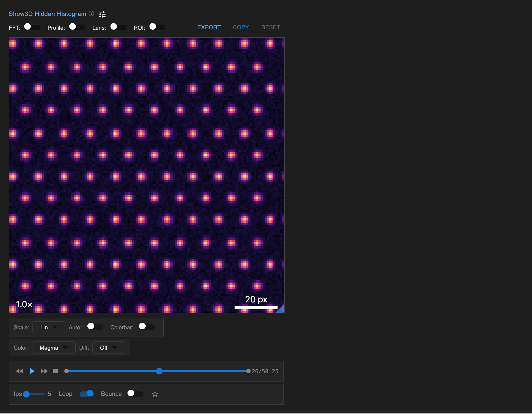Expand the Diff dropdown set to Off
Viewport: 532px width, 414px height.
click(109, 347)
